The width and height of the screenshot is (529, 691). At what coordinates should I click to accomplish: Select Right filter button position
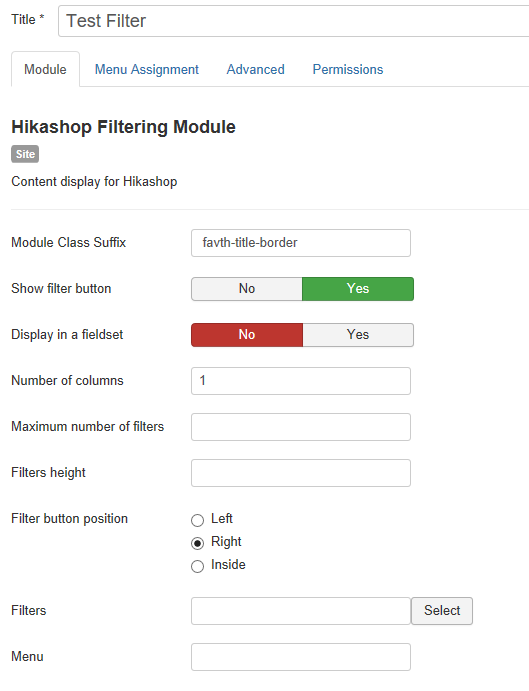[197, 543]
